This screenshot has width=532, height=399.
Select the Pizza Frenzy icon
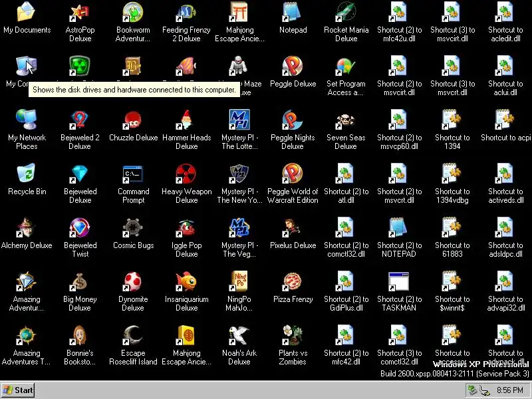[293, 281]
